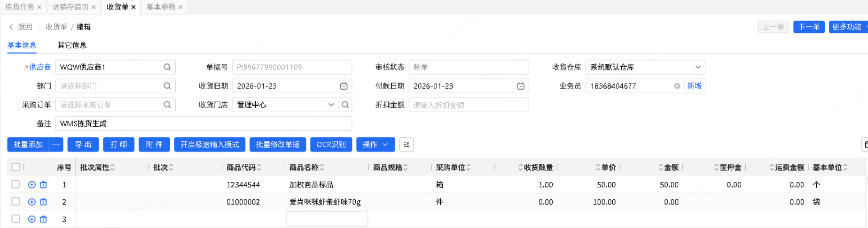Image resolution: width=868 pixels, height=228 pixels.
Task: Check the checkbox for row 3
Action: [x=16, y=219]
